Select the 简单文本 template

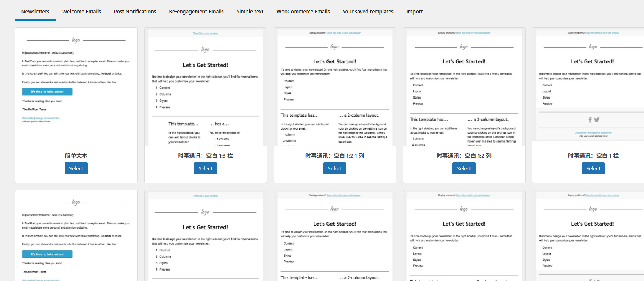pos(76,168)
